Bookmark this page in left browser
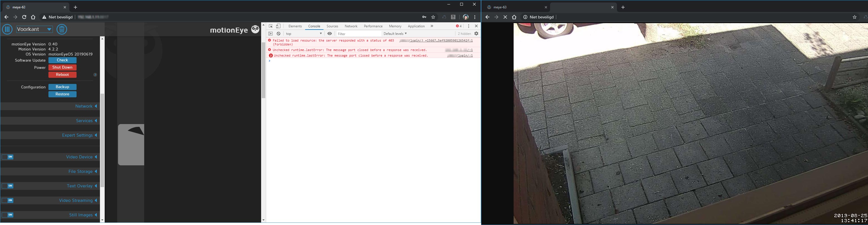Screen dimensions: 868x225 (433, 17)
